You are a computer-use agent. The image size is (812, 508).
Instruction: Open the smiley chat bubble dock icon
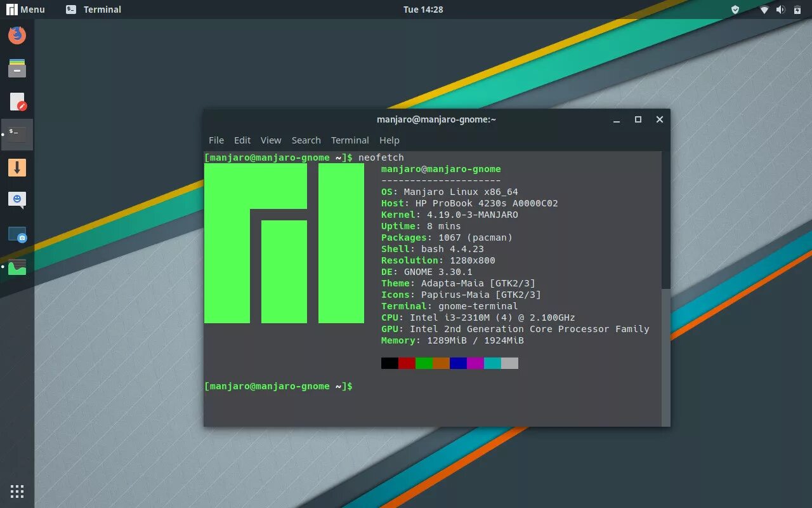pos(17,200)
